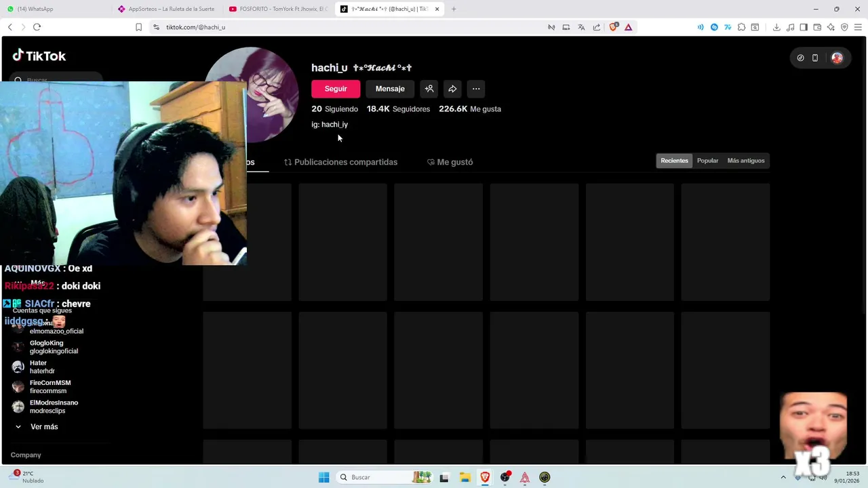Image resolution: width=868 pixels, height=488 pixels.
Task: Sort videos by Más antiguos
Action: click(746, 161)
